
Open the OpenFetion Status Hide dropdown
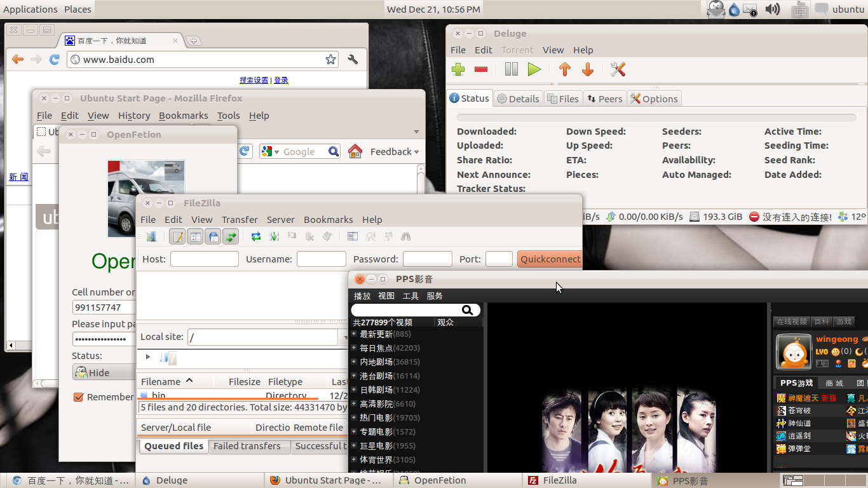[104, 372]
